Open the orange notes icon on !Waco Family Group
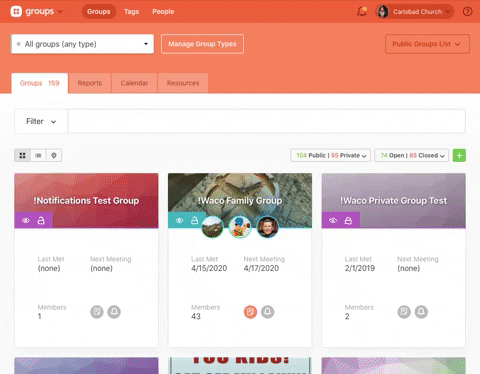Screen dimensions: 480x374 [x=250, y=312]
